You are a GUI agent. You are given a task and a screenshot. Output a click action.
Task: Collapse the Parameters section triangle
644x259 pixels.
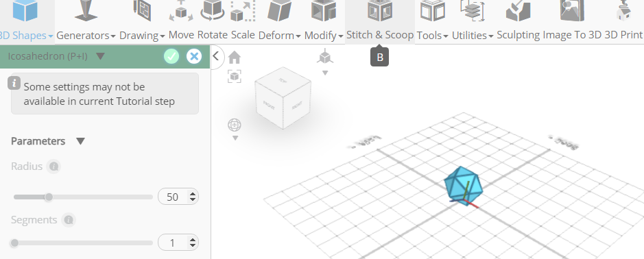click(80, 141)
